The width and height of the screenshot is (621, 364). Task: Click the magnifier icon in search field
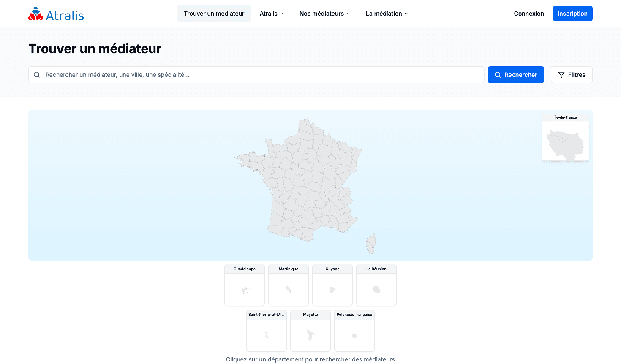(x=37, y=75)
